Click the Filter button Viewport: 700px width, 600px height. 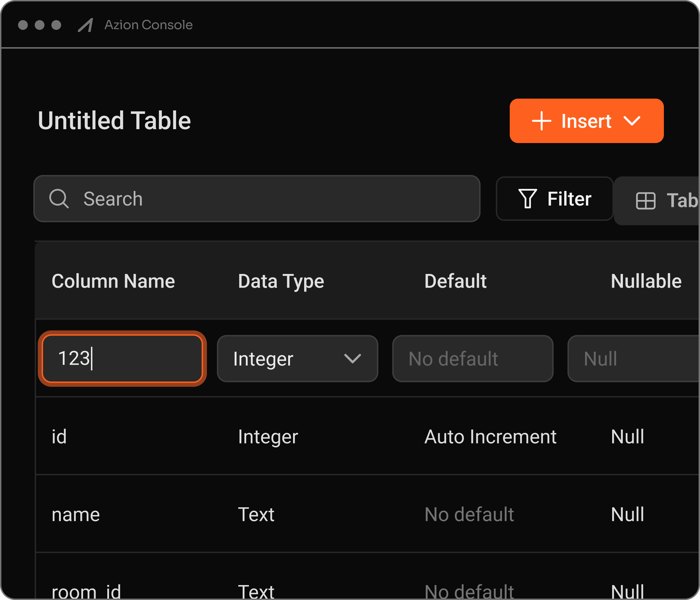(x=555, y=199)
